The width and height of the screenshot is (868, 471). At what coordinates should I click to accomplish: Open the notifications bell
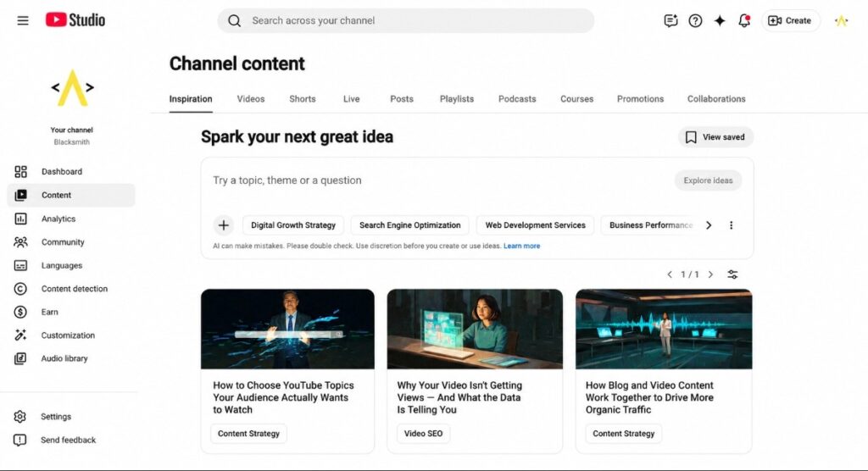[x=744, y=20]
